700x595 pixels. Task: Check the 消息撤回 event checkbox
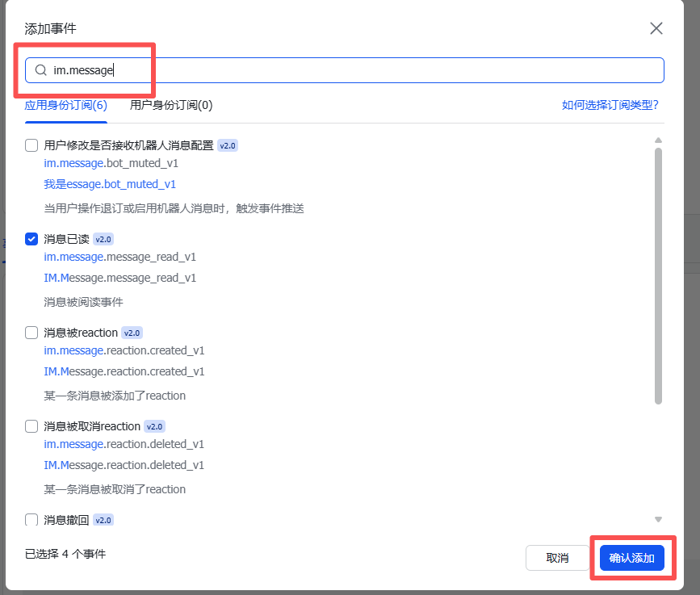31,519
